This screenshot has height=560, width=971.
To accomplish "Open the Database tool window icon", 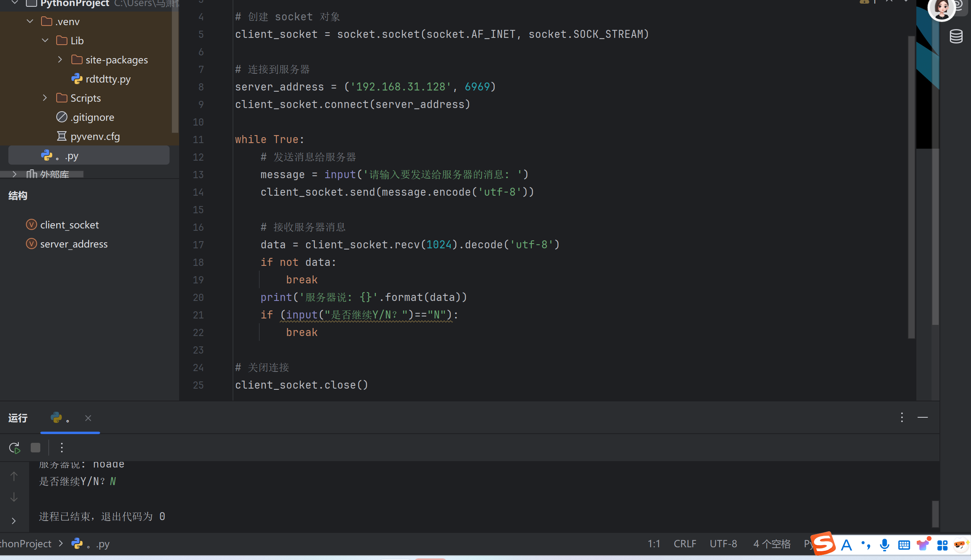I will [956, 37].
